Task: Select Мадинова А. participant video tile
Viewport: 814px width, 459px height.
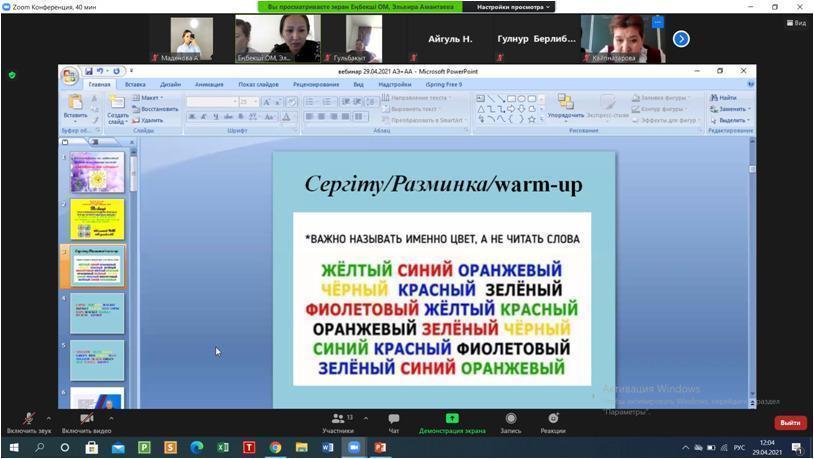Action: click(192, 39)
